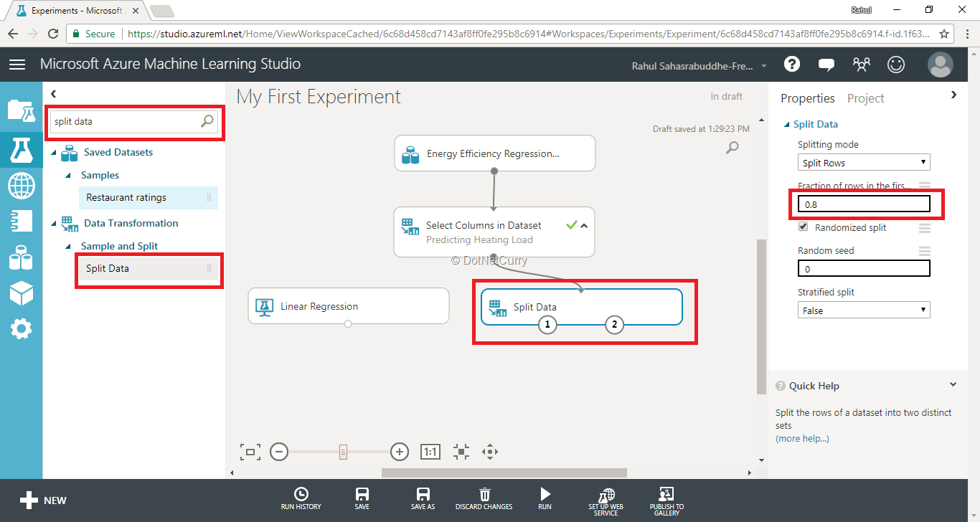Click Set Up Web Service

[x=606, y=501]
